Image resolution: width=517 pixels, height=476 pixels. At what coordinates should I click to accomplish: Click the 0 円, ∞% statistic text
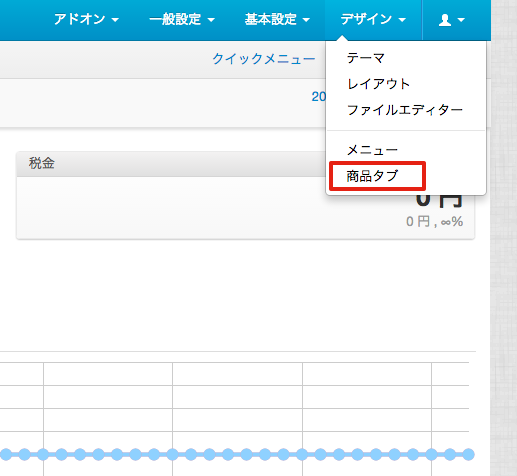click(x=434, y=222)
